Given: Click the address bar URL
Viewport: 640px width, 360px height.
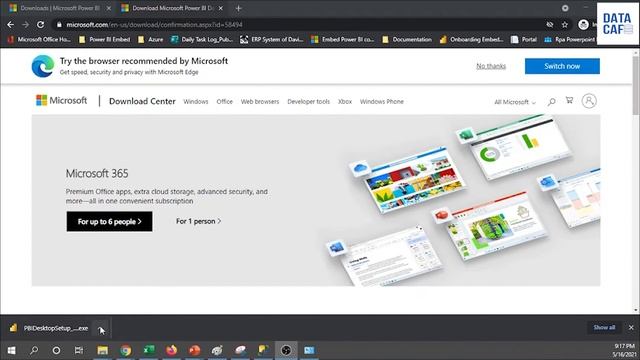Looking at the screenshot, I should pyautogui.click(x=154, y=25).
